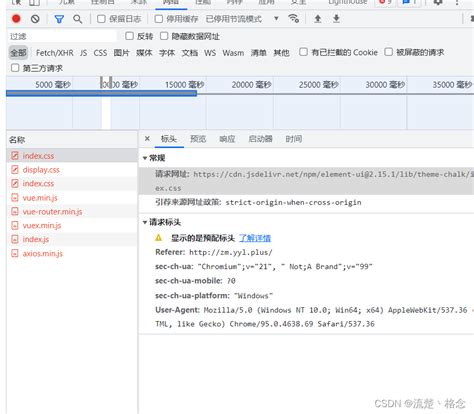This screenshot has width=474, height=414.
Task: Click the stylesheet icon beside display.css
Action: (15, 170)
